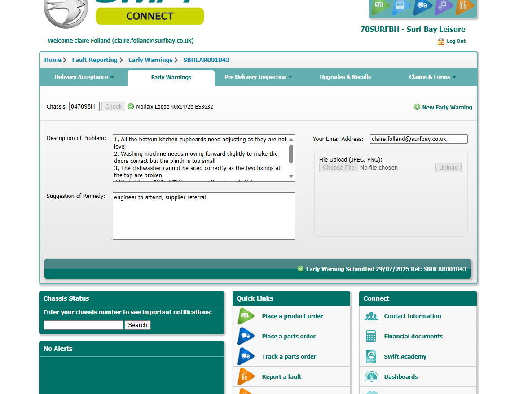Click blue truck icon for Track a parts order

[x=246, y=356]
